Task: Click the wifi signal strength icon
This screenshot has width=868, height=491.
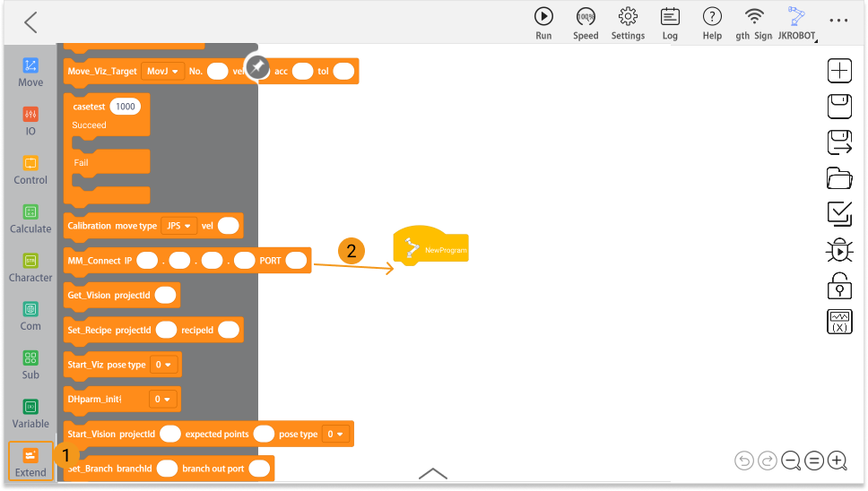Action: point(754,17)
